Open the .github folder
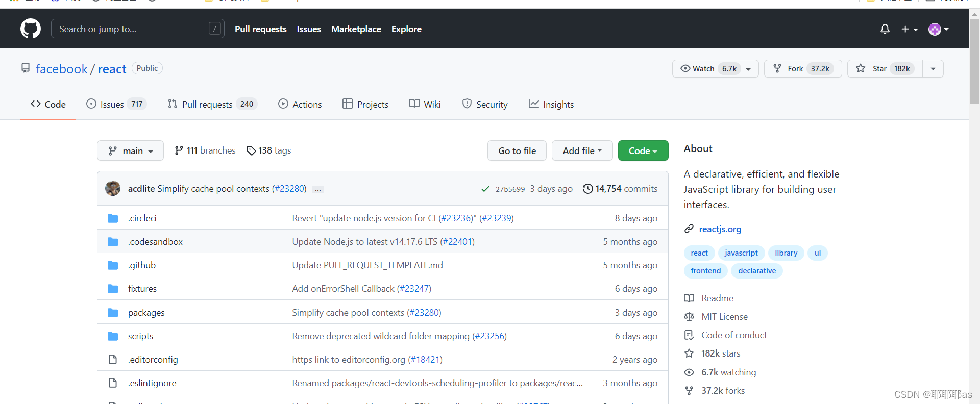This screenshot has width=980, height=404. point(142,265)
